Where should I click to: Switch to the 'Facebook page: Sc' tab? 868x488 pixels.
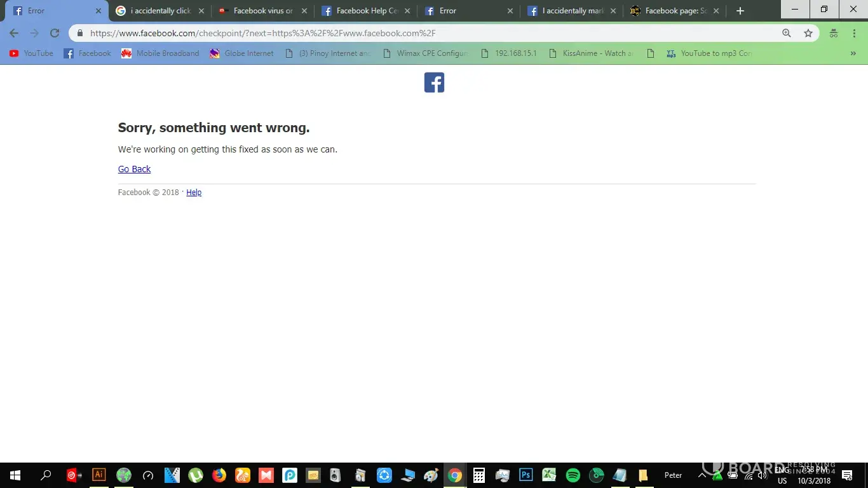(x=675, y=11)
